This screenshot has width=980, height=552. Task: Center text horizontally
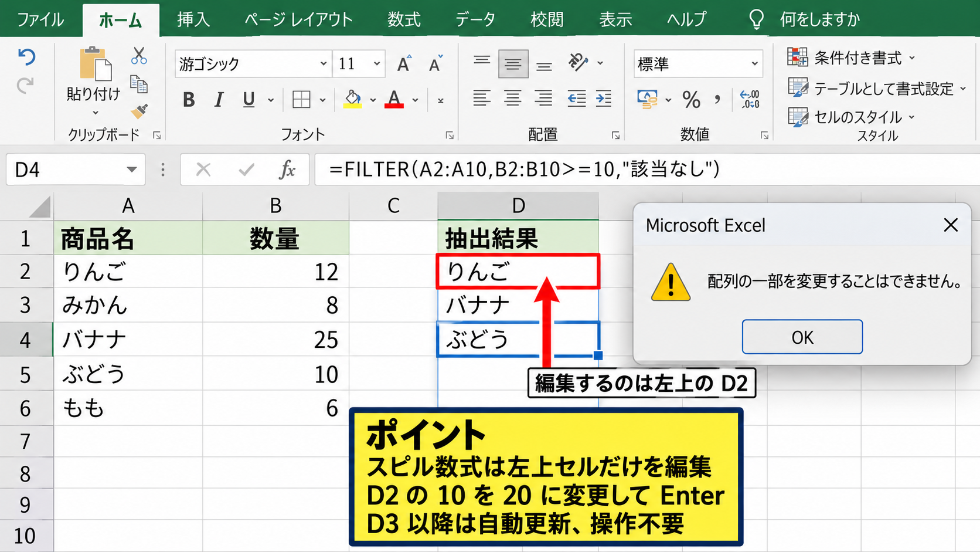pos(513,99)
